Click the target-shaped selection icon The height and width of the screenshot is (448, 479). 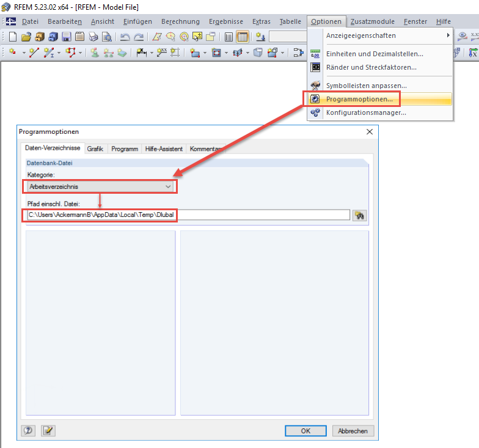coord(184,37)
